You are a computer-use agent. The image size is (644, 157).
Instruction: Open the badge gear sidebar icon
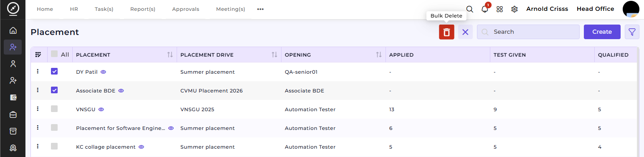(x=13, y=147)
